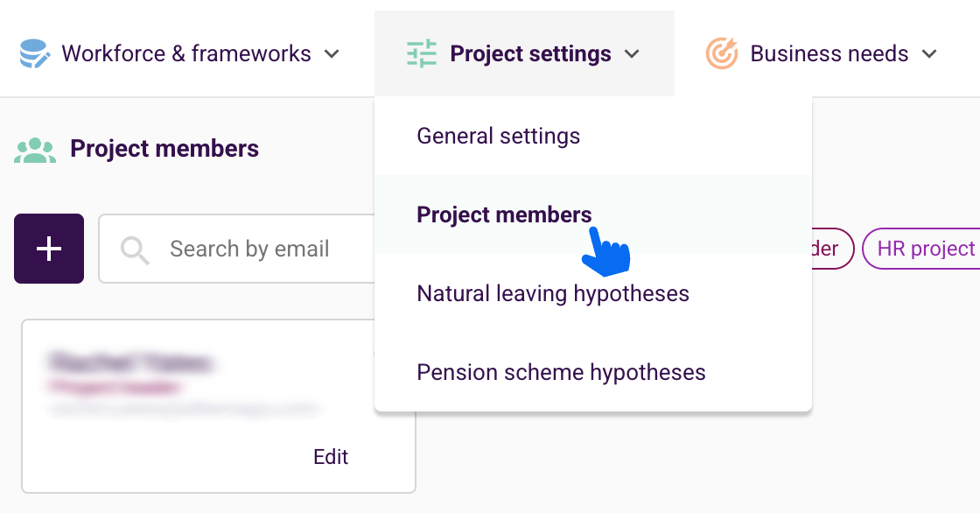Expand the Workforce & frameworks chevron
This screenshot has width=980, height=513.
(x=332, y=54)
